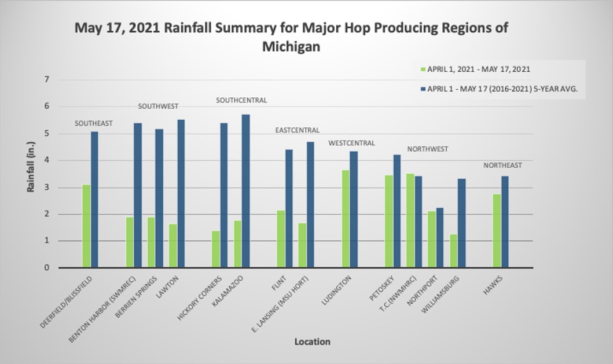Click the blue bar for E. Lansing
The width and height of the screenshot is (613, 364).
click(x=310, y=204)
